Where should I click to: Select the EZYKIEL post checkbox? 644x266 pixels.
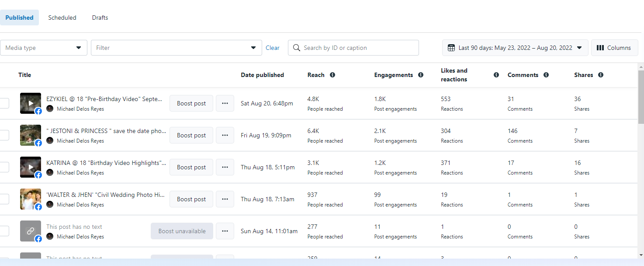(x=4, y=103)
